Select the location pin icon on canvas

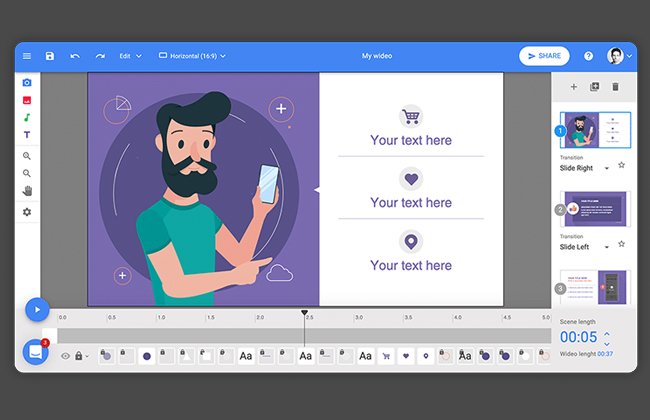pos(411,242)
